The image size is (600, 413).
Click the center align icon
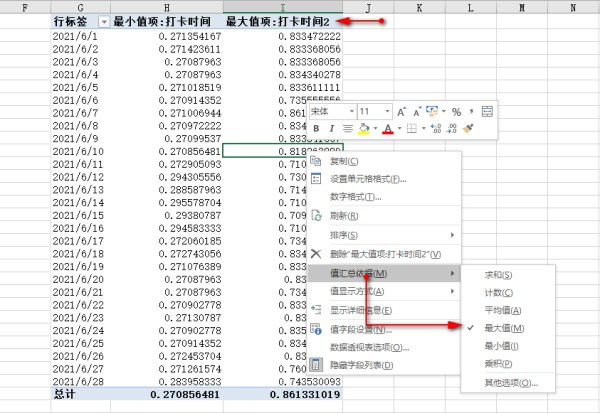click(347, 129)
